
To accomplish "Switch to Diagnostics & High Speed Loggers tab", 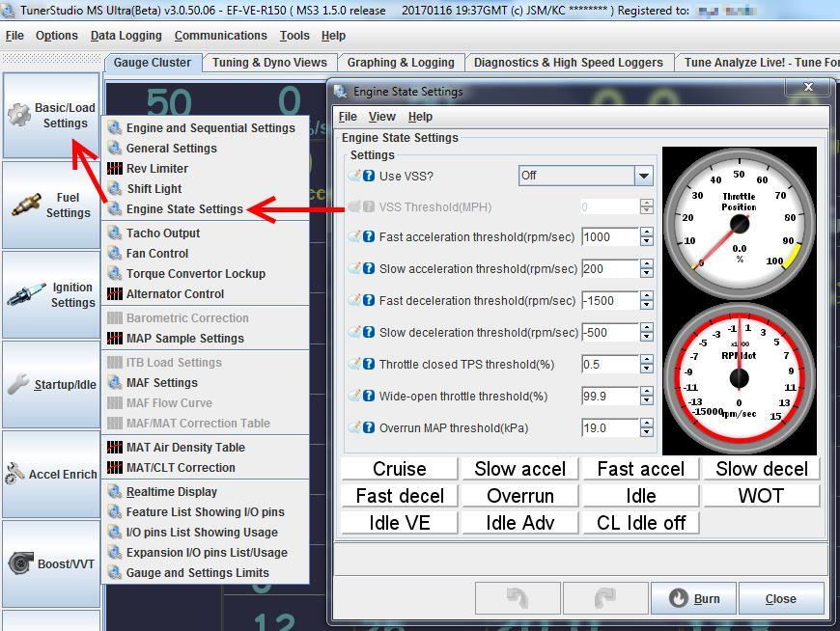I will tap(569, 63).
